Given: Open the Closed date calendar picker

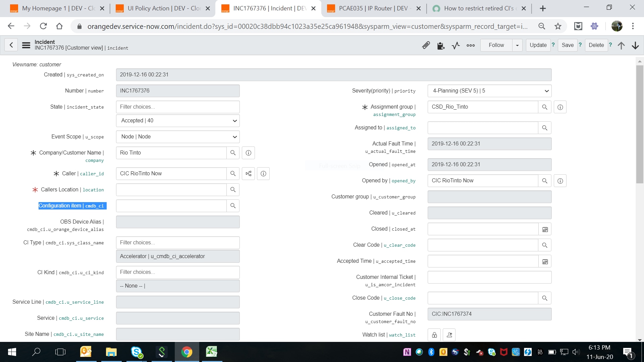Looking at the screenshot, I should 544,229.
